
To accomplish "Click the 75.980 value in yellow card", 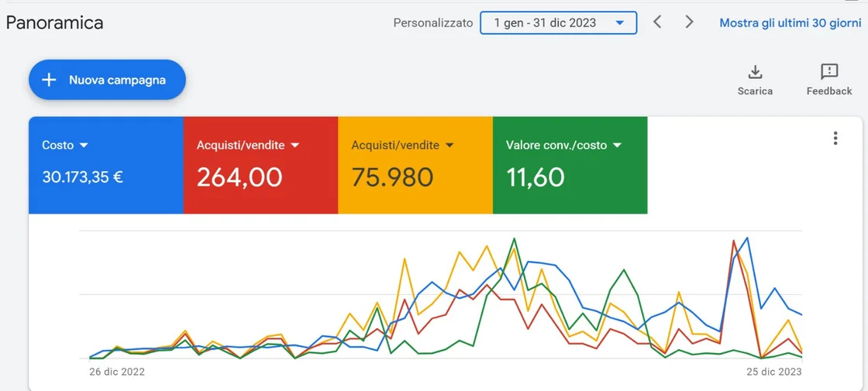I will tap(392, 177).
